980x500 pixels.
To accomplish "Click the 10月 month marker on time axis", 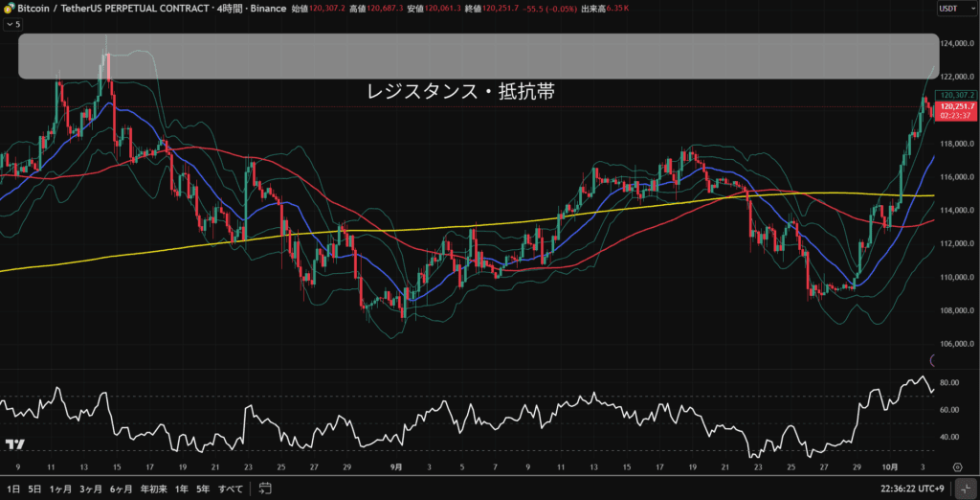I will (x=891, y=466).
